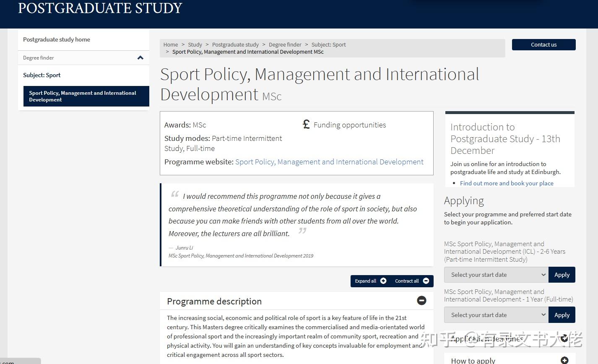Collapse the Degree finder chevron icon
Screen dimensions: 598x364
[140, 58]
